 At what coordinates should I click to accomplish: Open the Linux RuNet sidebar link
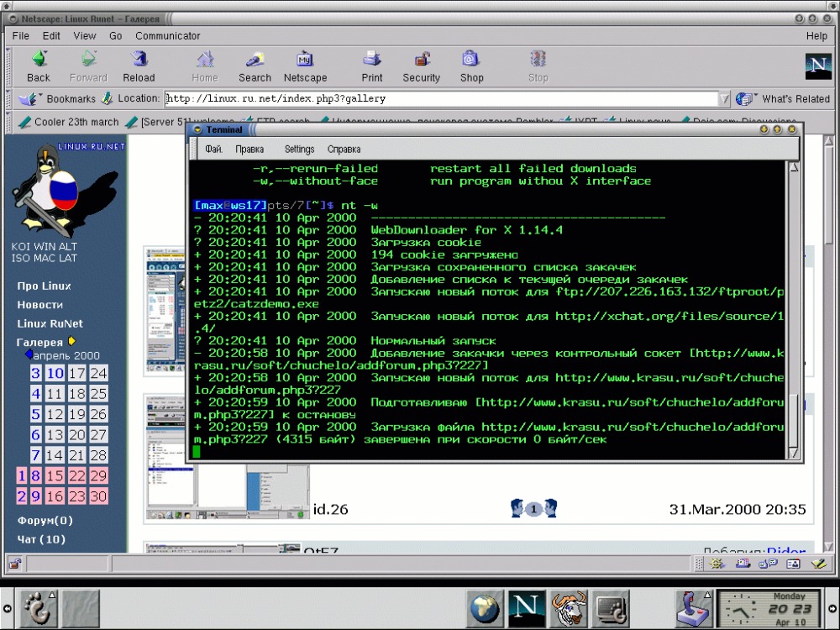pos(50,323)
